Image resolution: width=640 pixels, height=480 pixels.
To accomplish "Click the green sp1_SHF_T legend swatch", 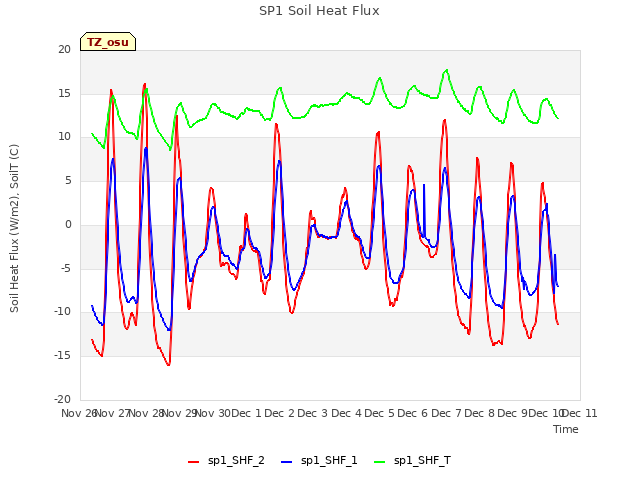I will coord(380,462).
